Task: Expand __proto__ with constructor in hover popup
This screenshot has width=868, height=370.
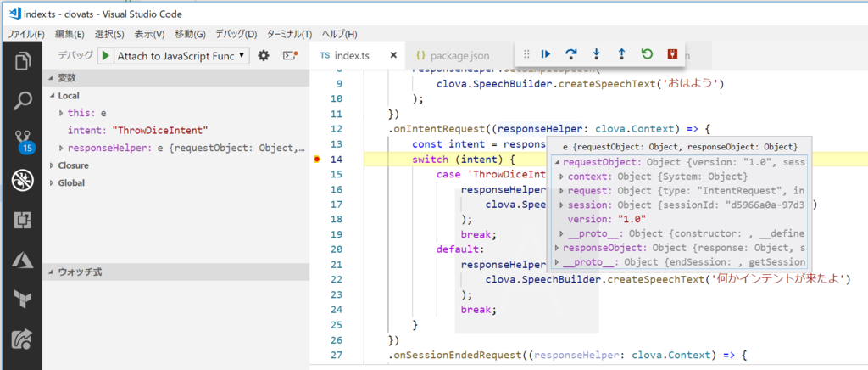Action: pos(562,233)
